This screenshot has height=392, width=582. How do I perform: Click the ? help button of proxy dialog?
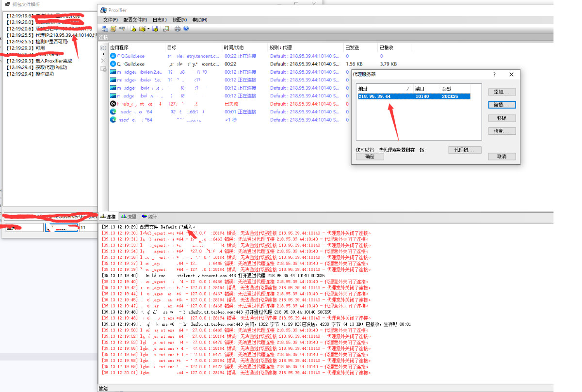pos(494,75)
